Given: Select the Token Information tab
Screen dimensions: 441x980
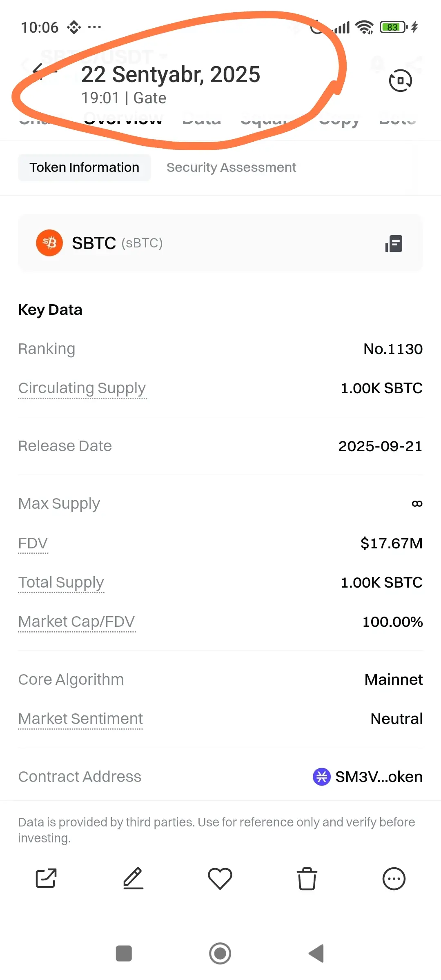Looking at the screenshot, I should pos(84,167).
